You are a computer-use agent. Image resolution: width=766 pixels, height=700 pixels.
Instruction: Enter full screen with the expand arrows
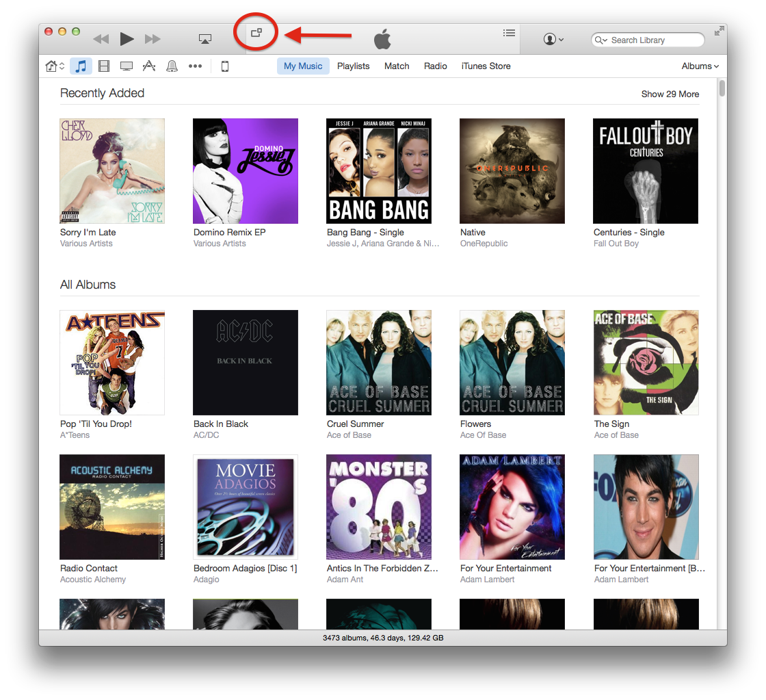719,31
